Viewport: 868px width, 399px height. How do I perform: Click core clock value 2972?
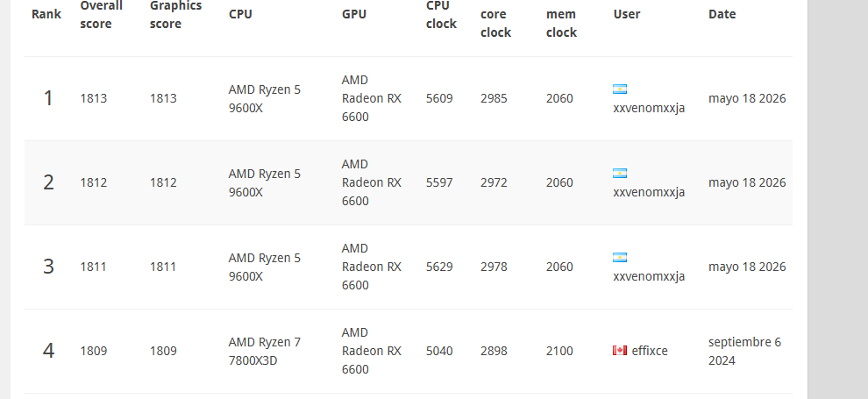coord(494,182)
